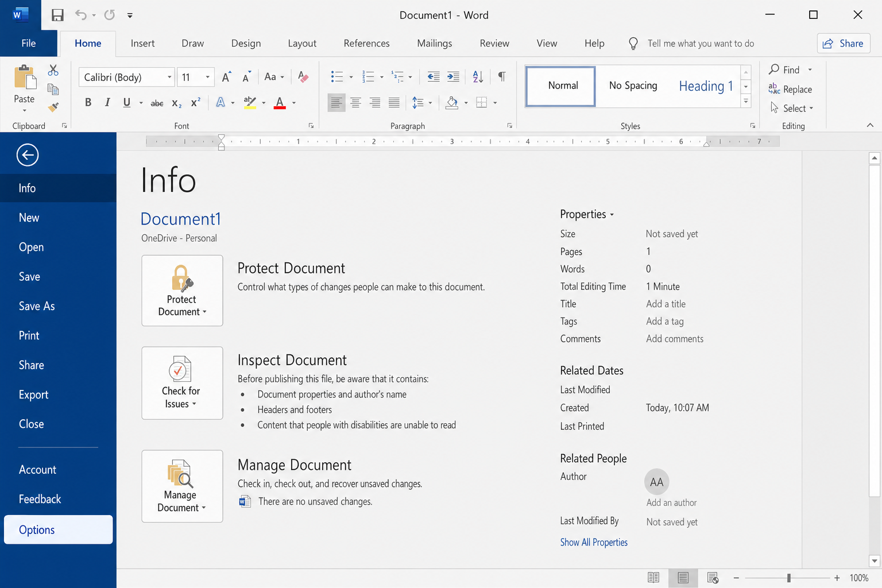Click the Redo icon in title bar
The image size is (882, 588).
click(109, 15)
